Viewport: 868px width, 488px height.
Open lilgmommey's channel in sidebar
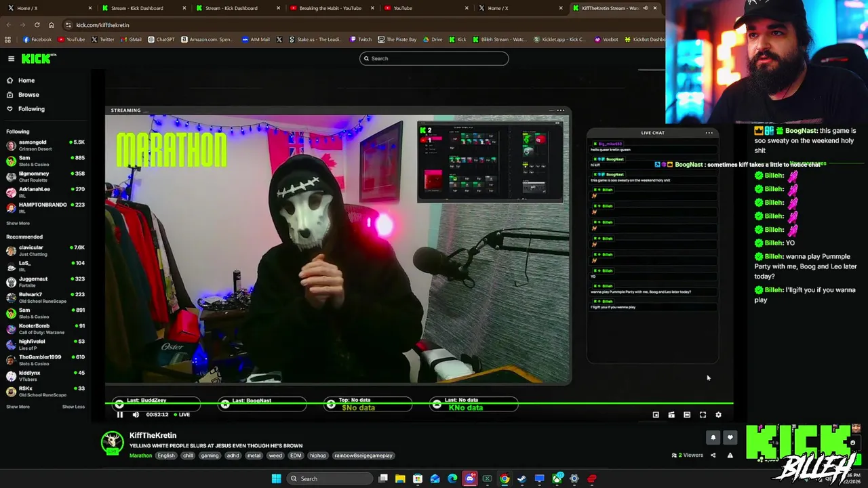(45, 177)
